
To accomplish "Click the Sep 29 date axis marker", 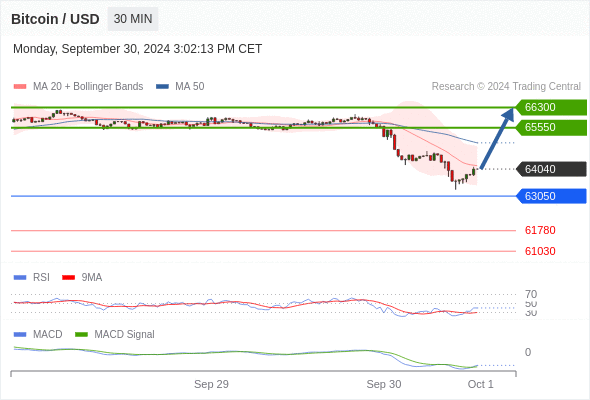I will coord(211,384).
